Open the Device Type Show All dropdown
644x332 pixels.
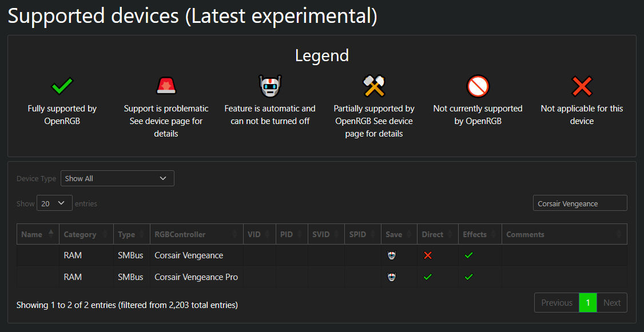pos(117,178)
